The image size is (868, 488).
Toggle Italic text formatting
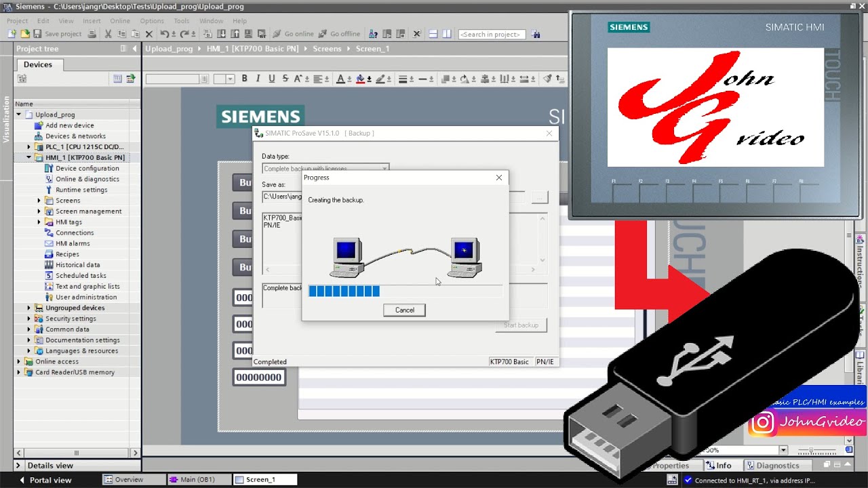(258, 79)
